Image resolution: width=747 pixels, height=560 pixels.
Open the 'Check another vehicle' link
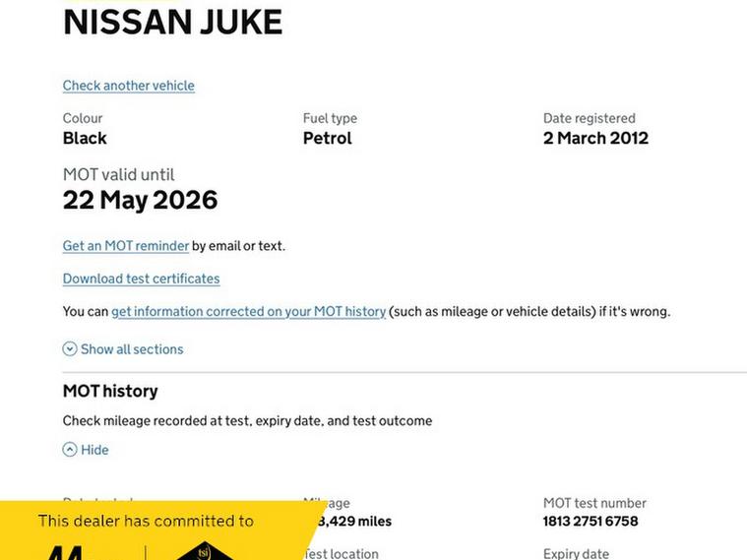click(x=129, y=86)
